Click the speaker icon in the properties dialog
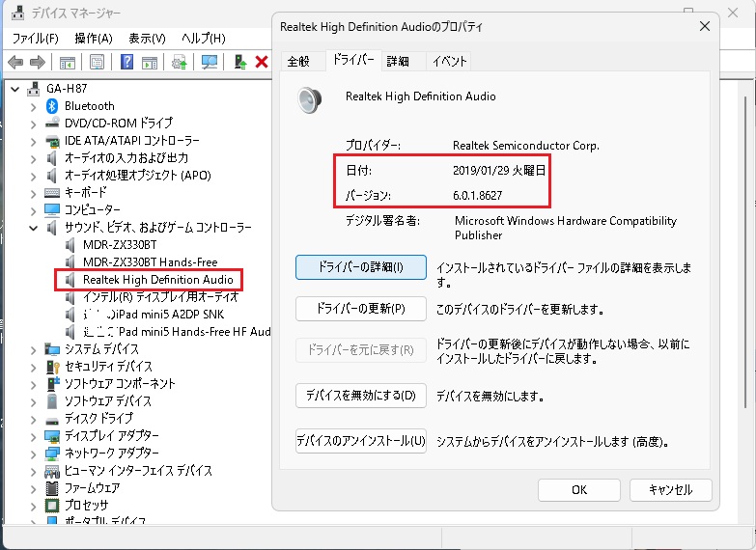 tap(309, 99)
